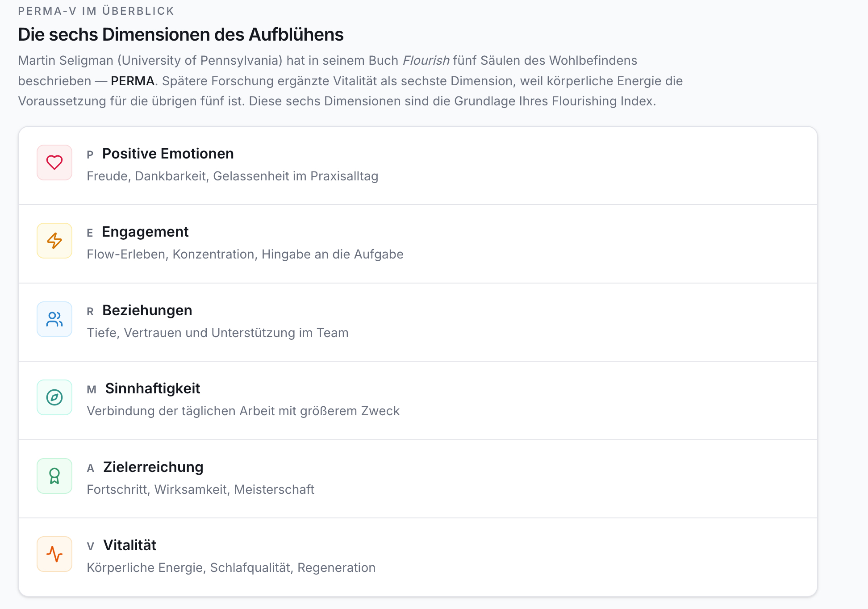
Task: Click the award ribbon Zielerreichung icon
Action: pyautogui.click(x=54, y=476)
